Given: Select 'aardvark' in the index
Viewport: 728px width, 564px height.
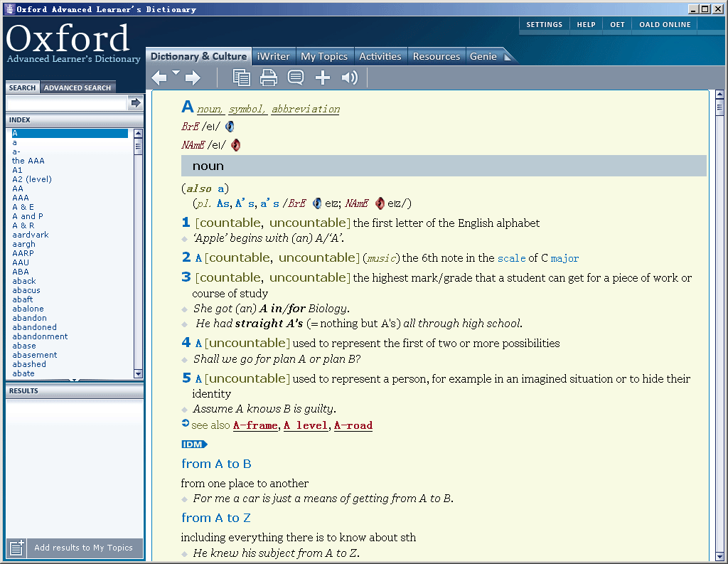Looking at the screenshot, I should click(x=31, y=235).
